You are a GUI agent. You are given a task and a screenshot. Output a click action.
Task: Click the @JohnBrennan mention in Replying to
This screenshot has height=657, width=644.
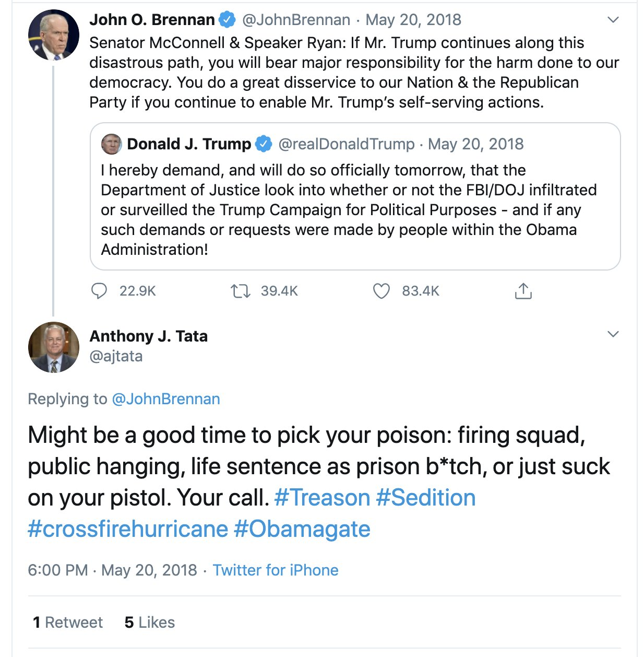[166, 399]
